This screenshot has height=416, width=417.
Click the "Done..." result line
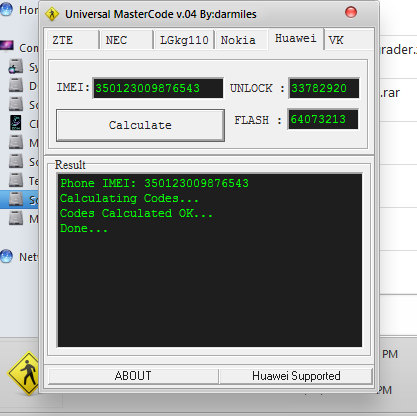(x=84, y=229)
